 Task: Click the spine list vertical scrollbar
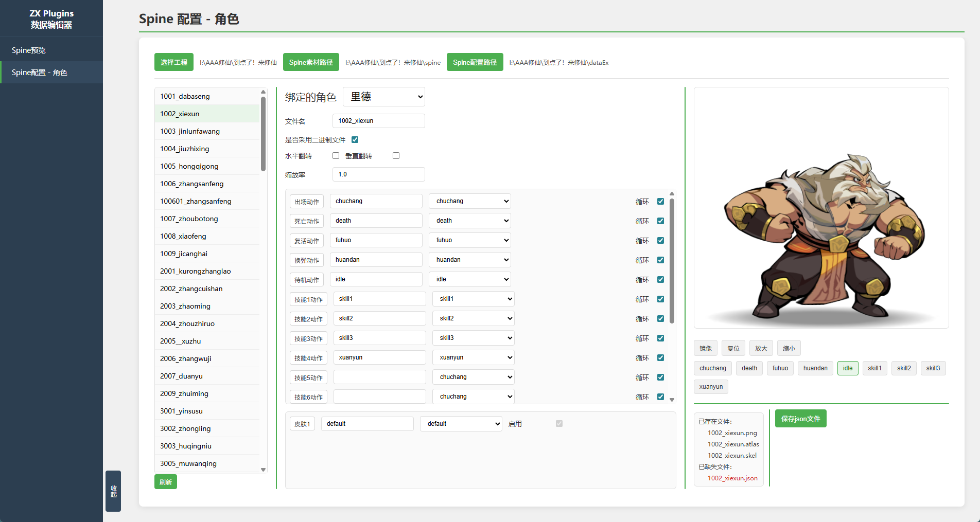click(263, 134)
